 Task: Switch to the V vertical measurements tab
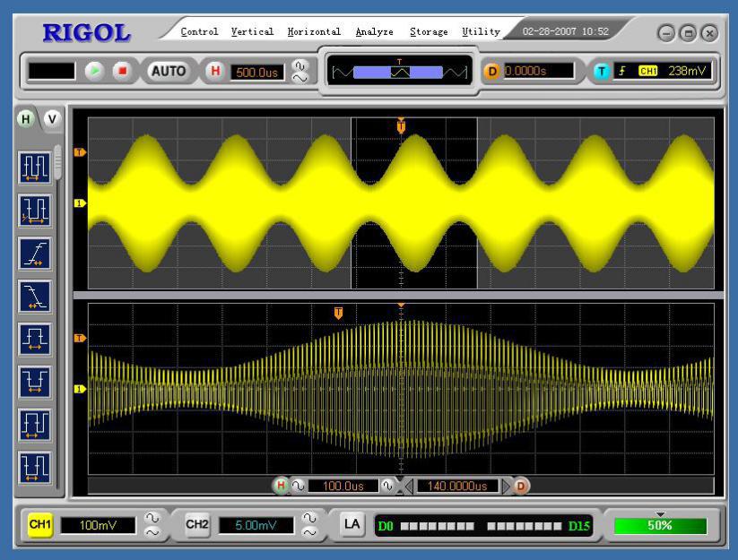point(52,119)
